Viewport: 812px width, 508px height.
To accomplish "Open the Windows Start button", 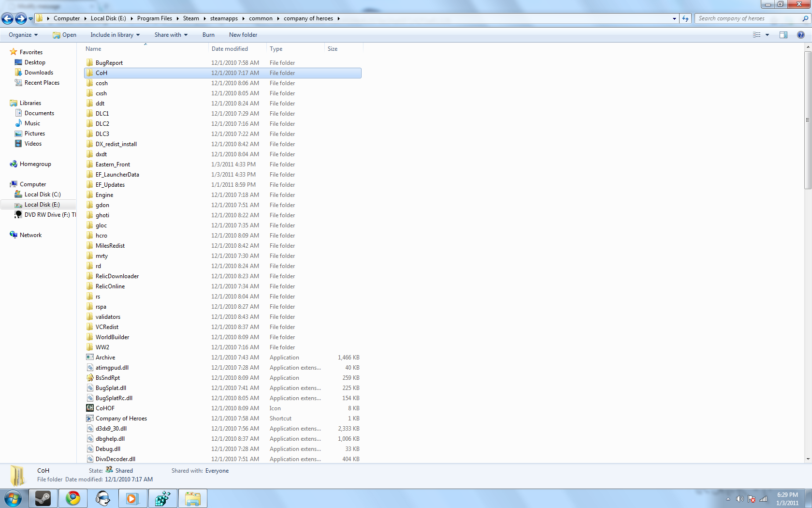I will [13, 498].
